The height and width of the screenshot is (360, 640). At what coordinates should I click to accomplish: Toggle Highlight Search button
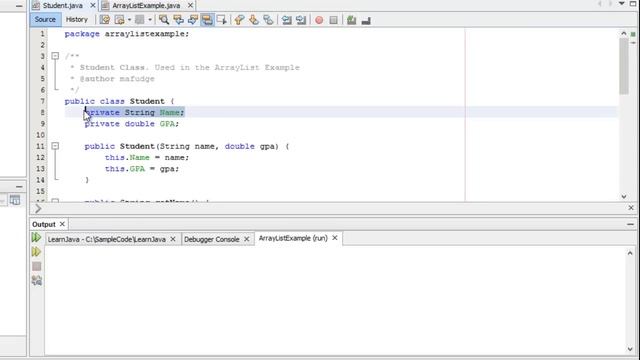click(x=207, y=20)
